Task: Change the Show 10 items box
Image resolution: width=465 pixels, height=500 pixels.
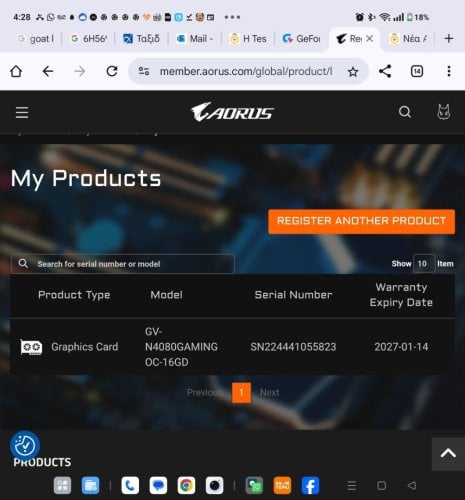Action: click(424, 264)
